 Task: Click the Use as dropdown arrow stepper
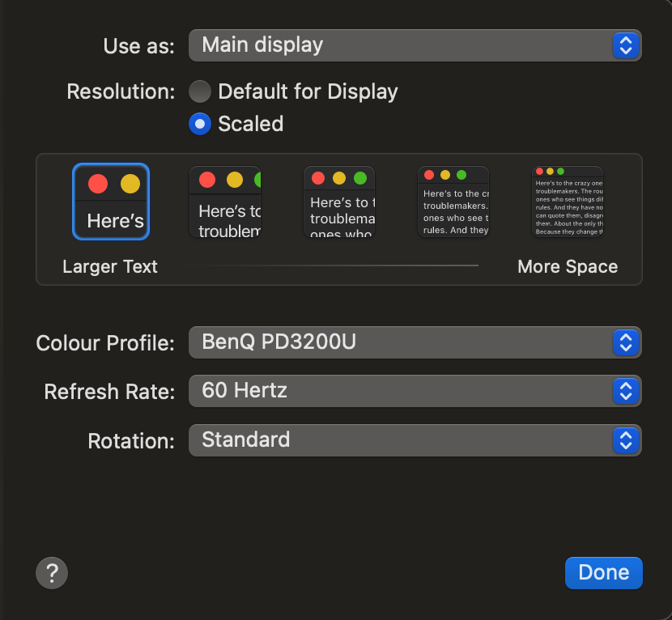[625, 45]
